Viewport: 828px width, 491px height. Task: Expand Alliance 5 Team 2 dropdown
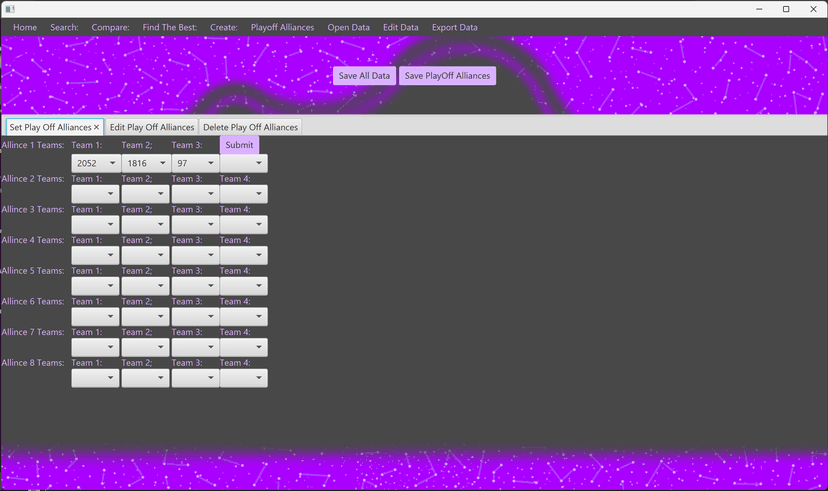[x=145, y=286]
